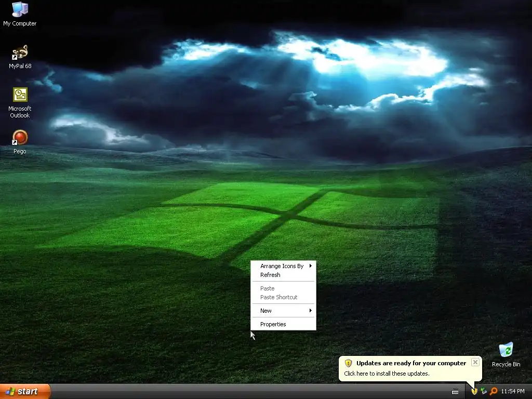Click the orange magnifier tray icon

(x=494, y=391)
